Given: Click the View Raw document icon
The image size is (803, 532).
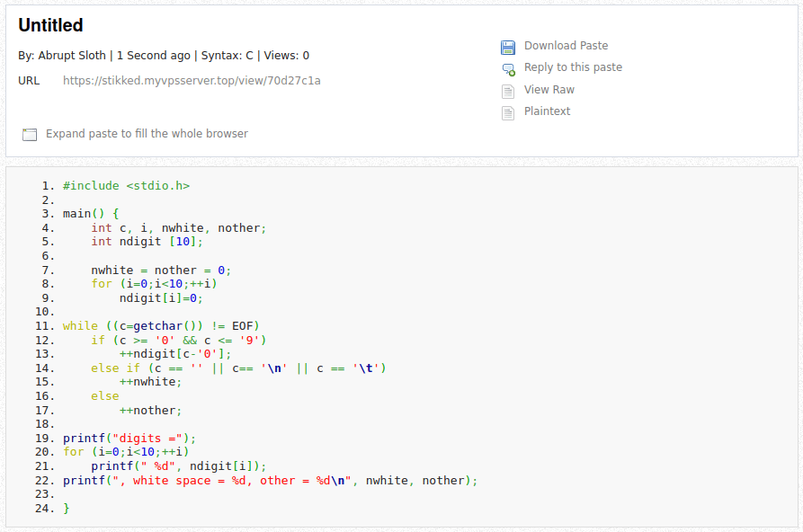Looking at the screenshot, I should point(508,89).
